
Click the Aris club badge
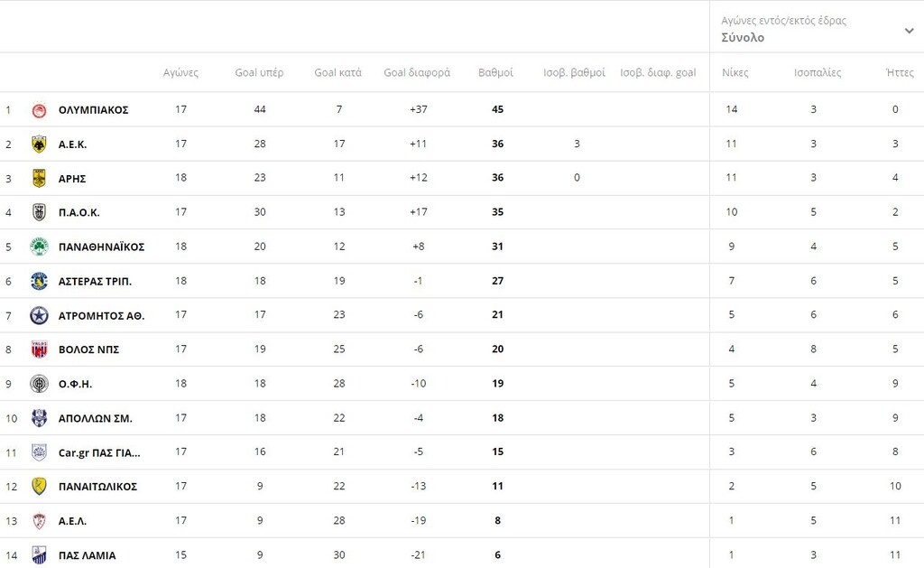[x=39, y=178]
